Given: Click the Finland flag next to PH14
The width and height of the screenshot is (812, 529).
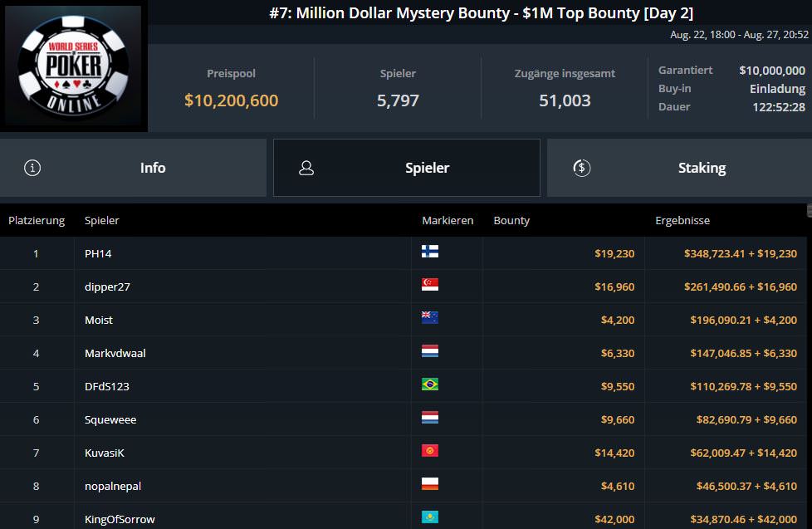Looking at the screenshot, I should (430, 252).
